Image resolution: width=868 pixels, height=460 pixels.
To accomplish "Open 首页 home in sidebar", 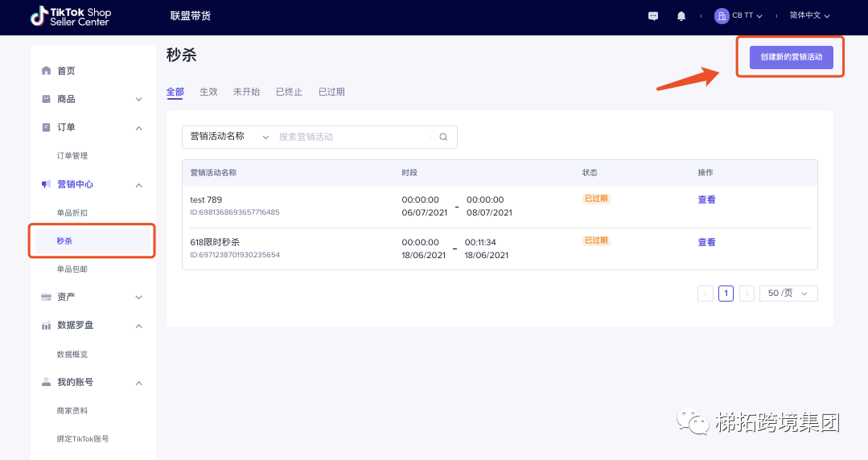I will tap(66, 71).
